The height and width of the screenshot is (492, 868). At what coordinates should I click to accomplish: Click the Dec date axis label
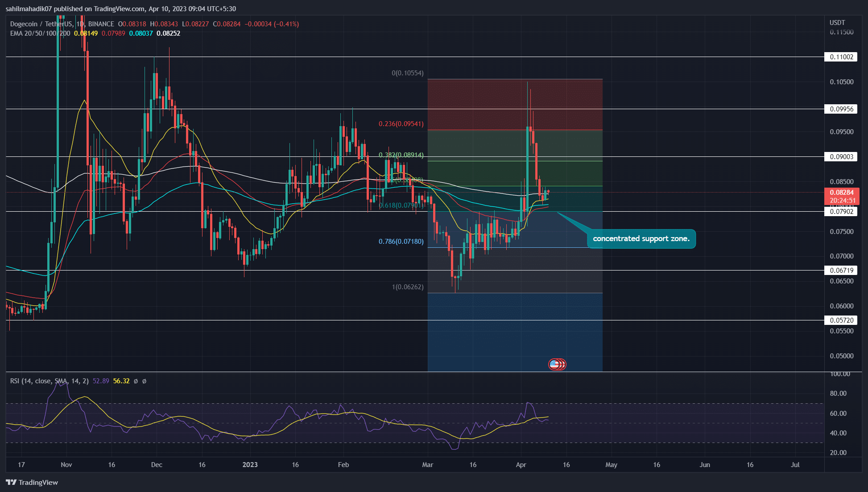point(157,465)
